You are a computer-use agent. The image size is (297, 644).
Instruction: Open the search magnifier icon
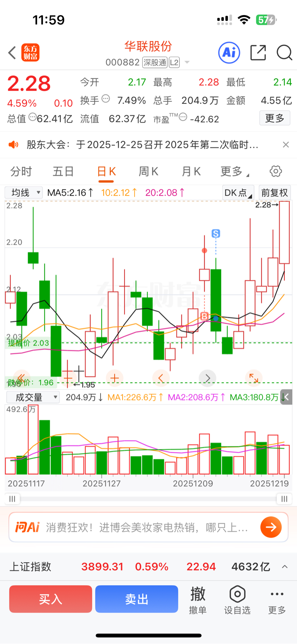coord(284,53)
